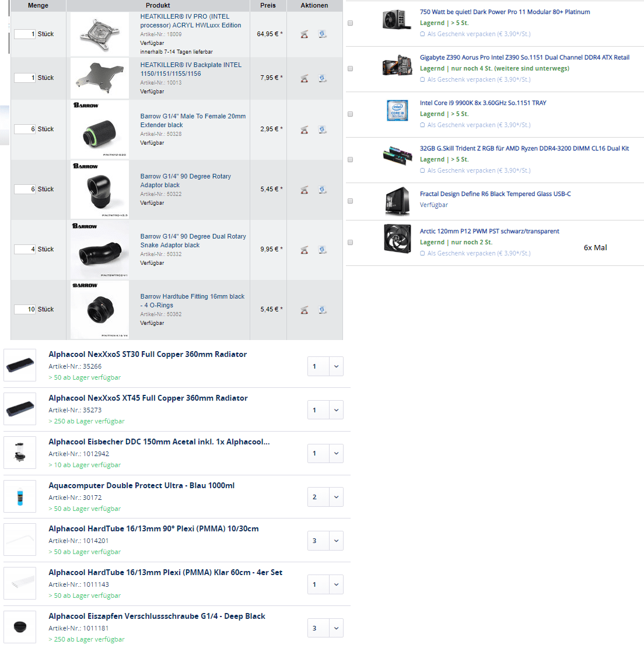644x648 pixels.
Task: Open Barrow Hardtube Fitting 16mm black link
Action: coord(192,301)
